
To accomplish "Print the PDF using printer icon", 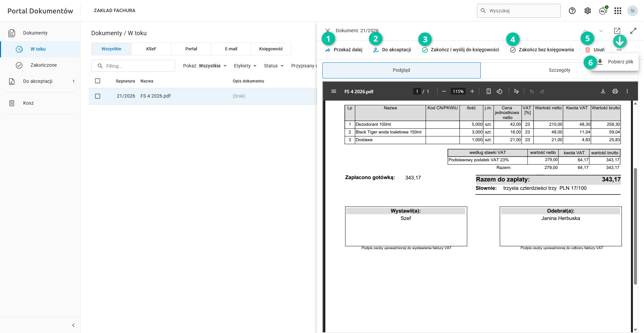I will pyautogui.click(x=615, y=91).
